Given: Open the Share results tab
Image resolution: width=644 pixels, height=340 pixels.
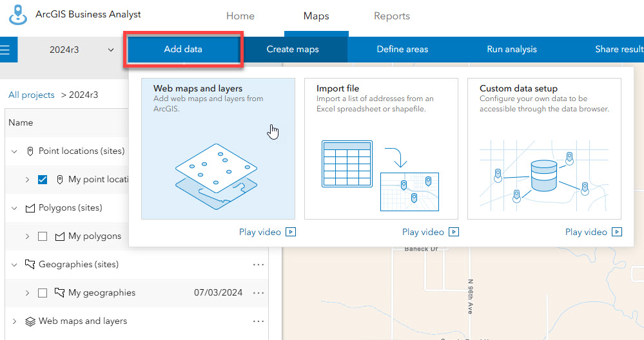Looking at the screenshot, I should pyautogui.click(x=618, y=49).
